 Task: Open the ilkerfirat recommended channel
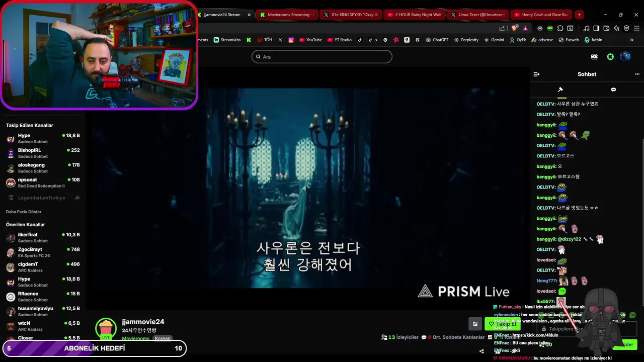click(43, 237)
